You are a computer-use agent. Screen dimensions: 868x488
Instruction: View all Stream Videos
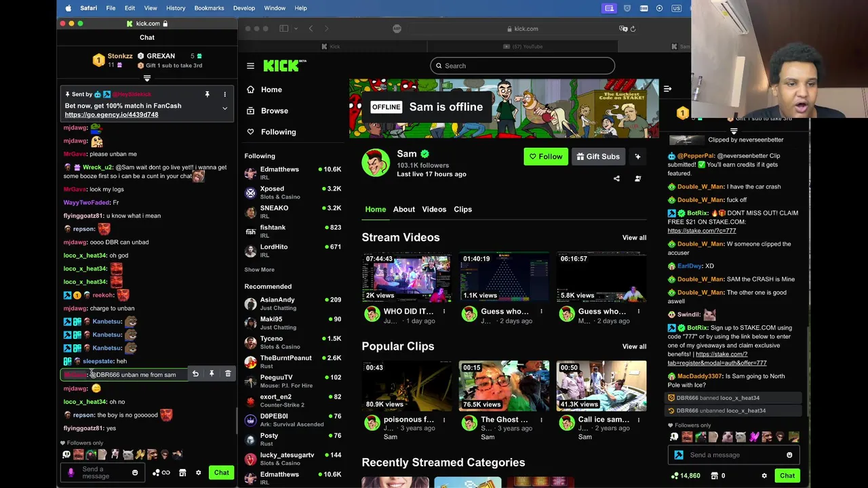pos(634,238)
